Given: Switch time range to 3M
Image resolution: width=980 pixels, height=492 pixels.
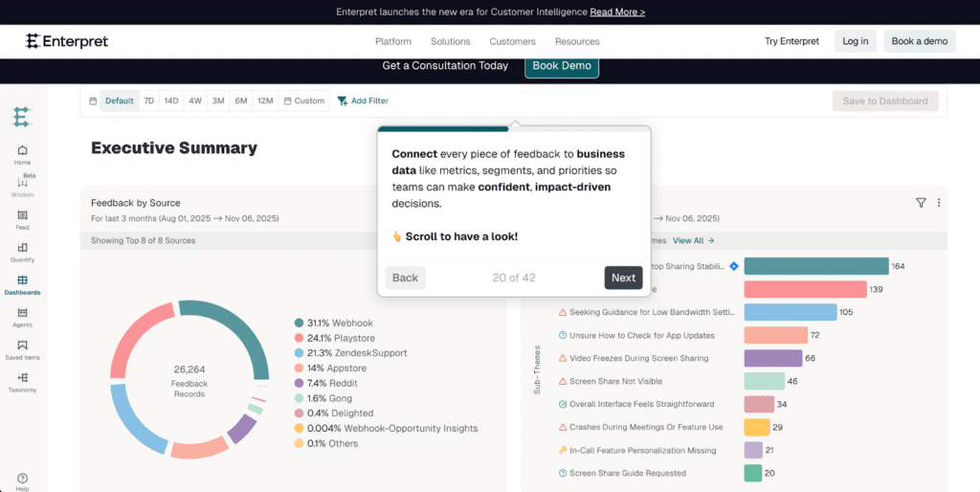Looking at the screenshot, I should (218, 101).
